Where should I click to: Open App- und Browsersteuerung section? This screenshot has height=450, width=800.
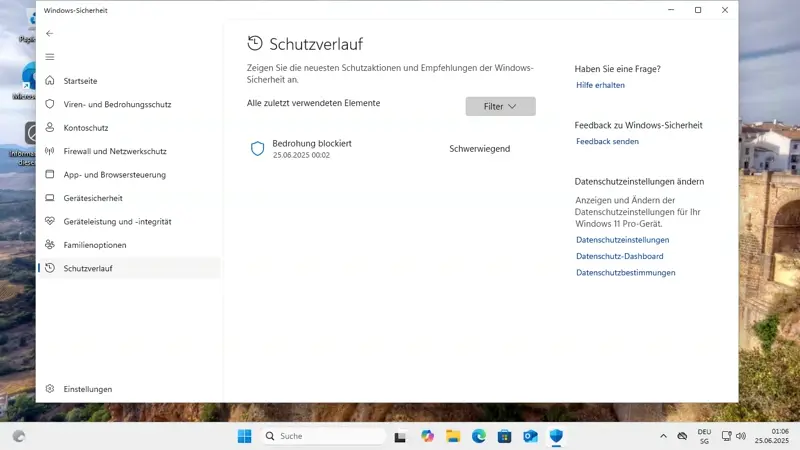pyautogui.click(x=129, y=174)
